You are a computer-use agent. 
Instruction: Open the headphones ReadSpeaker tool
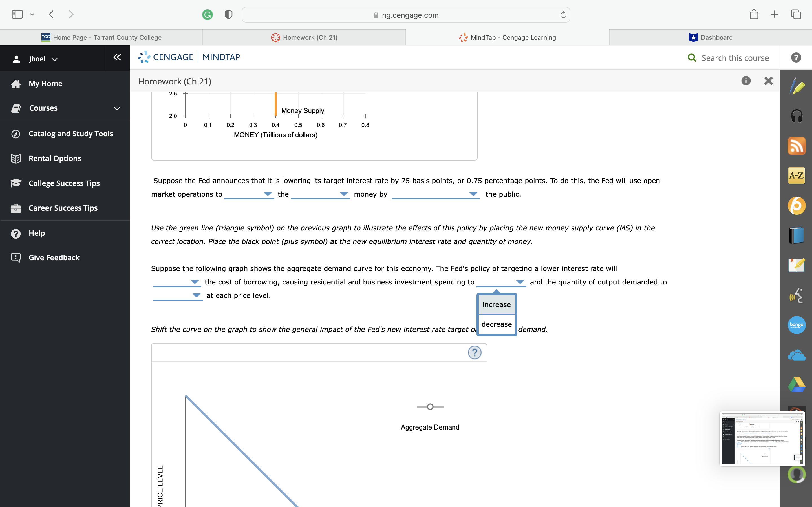(x=796, y=116)
